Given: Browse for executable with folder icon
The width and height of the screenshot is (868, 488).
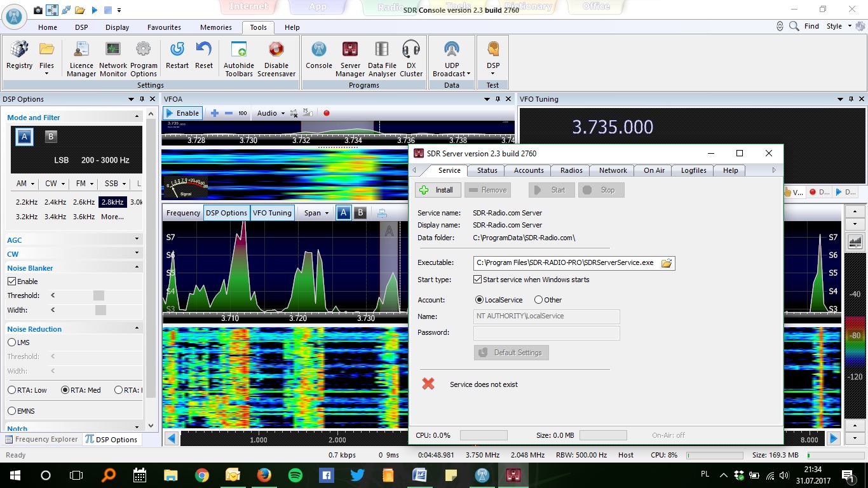Looking at the screenshot, I should pos(666,263).
